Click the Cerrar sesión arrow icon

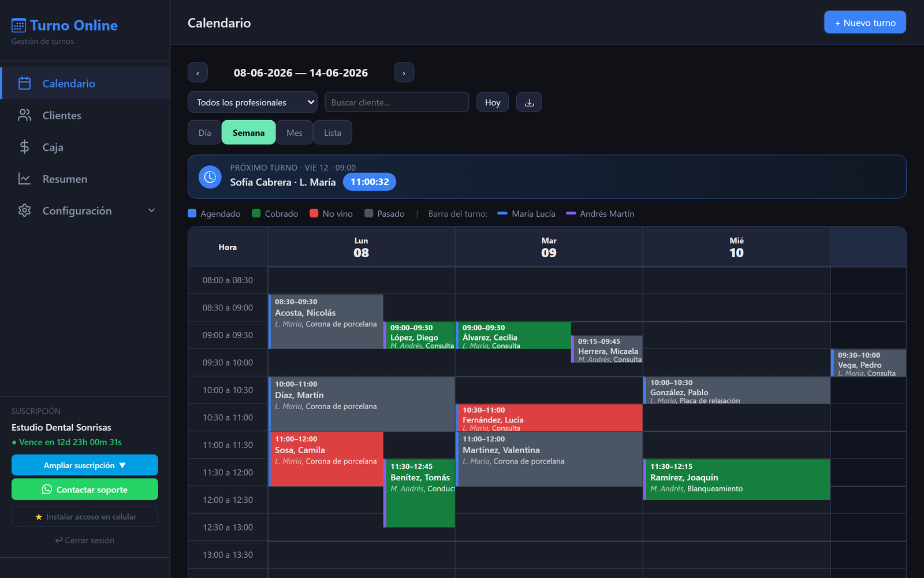pyautogui.click(x=59, y=540)
